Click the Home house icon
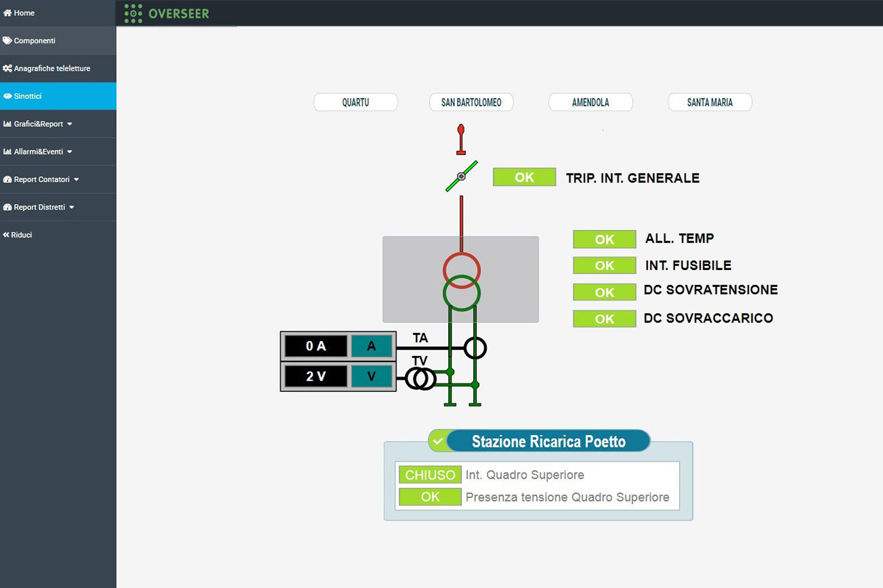This screenshot has width=883, height=588. [7, 13]
